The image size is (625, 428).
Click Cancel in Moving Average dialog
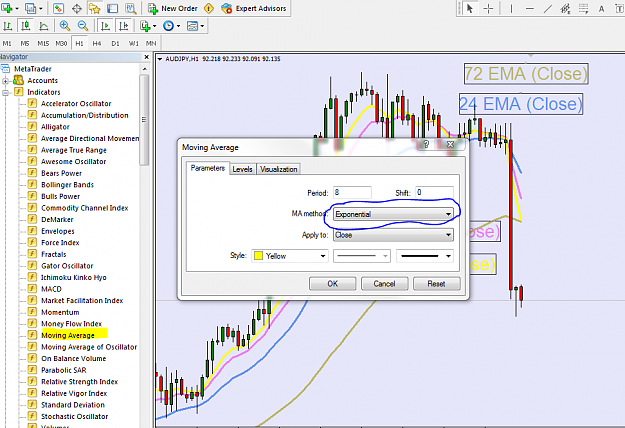[x=384, y=284]
